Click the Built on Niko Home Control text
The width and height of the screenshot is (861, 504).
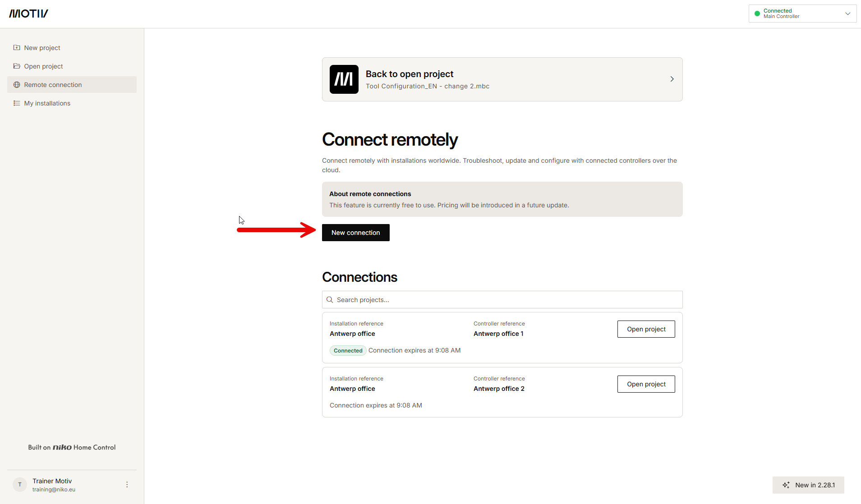[x=72, y=447]
